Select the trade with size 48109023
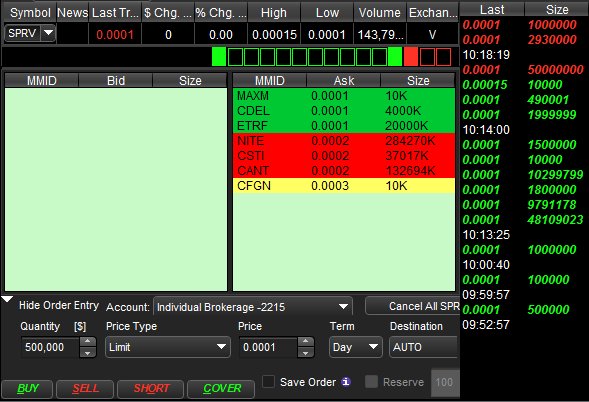This screenshot has width=589, height=402. (524, 220)
